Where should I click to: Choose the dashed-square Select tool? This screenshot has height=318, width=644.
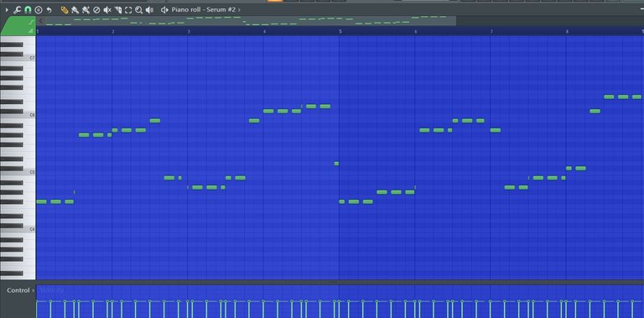(x=128, y=9)
